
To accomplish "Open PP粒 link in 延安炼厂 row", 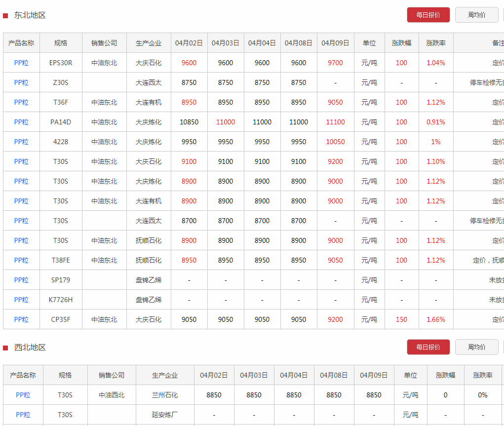I will 23,415.
